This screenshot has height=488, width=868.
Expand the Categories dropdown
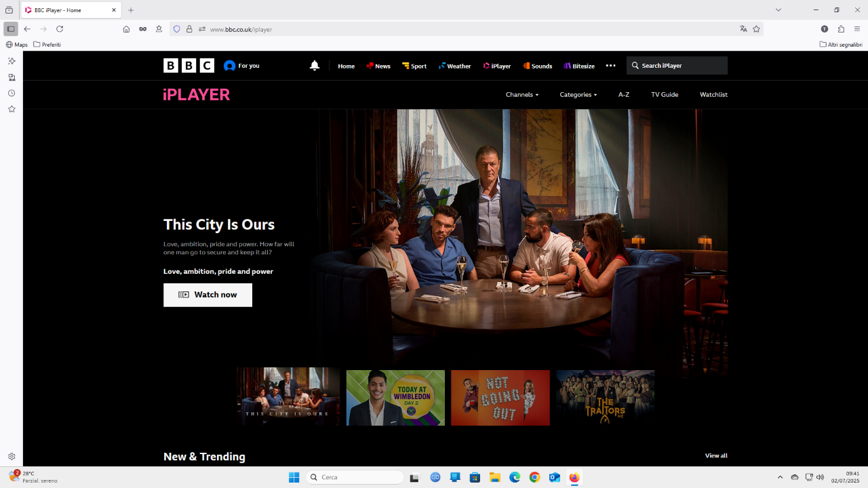(578, 95)
